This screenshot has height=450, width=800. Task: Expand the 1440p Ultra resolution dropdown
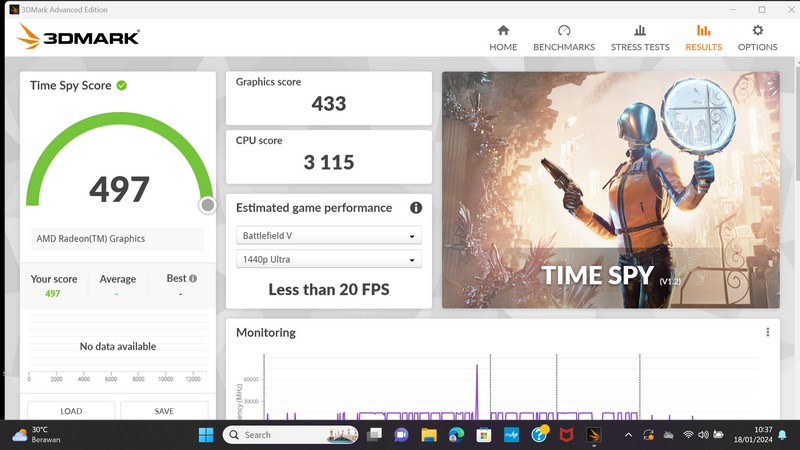pyautogui.click(x=329, y=260)
